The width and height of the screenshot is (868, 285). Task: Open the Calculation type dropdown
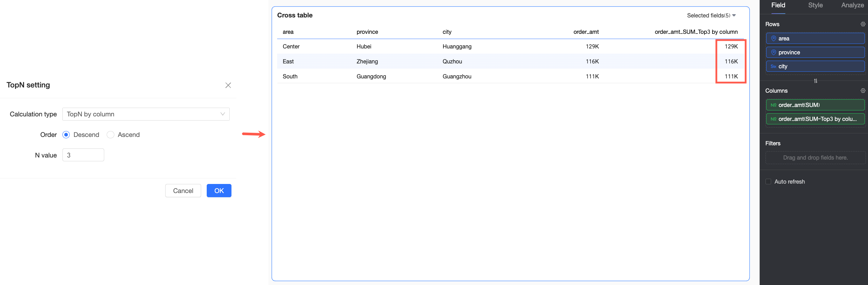(x=146, y=114)
